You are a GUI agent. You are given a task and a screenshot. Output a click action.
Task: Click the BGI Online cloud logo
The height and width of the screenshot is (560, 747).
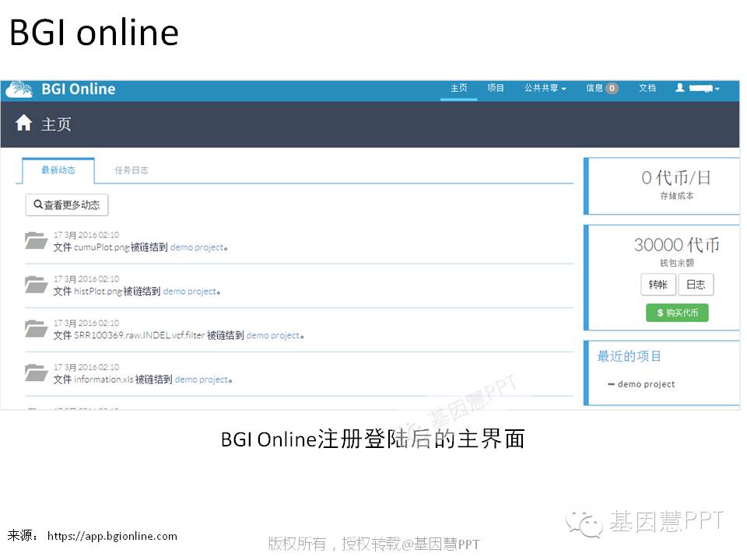tap(19, 89)
